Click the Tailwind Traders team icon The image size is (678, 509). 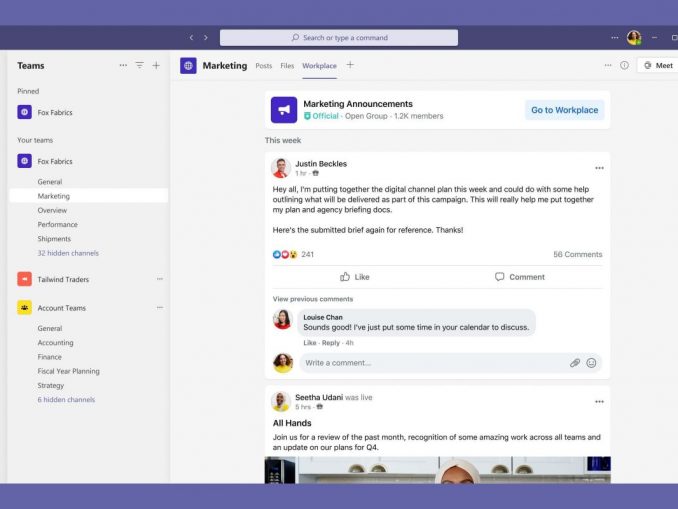25,279
